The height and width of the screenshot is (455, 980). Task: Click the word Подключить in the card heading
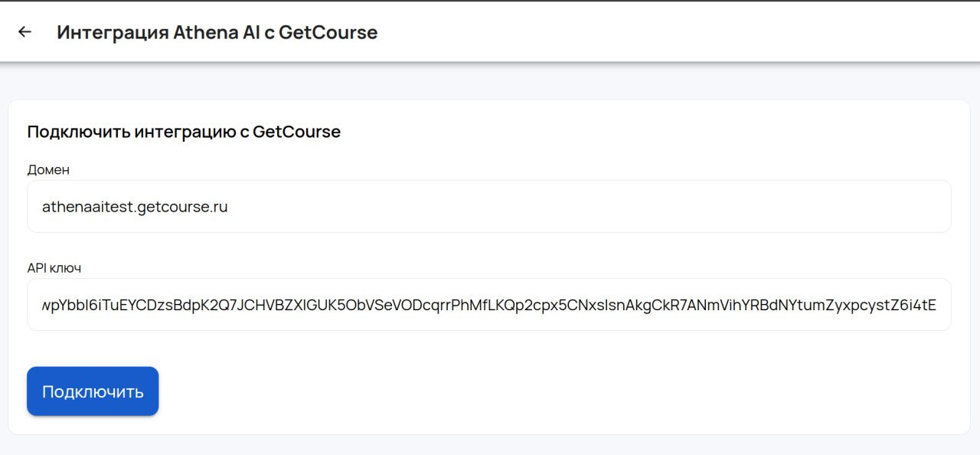pyautogui.click(x=78, y=132)
